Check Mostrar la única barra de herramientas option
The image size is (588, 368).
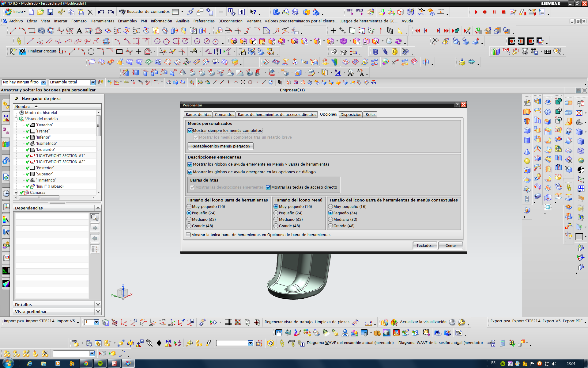click(188, 235)
